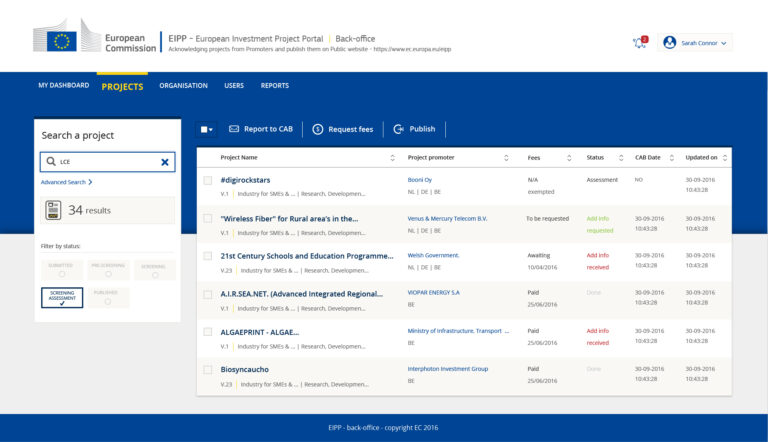Screen dimensions: 768x442
Task: Click the Publish button label
Action: tap(422, 129)
